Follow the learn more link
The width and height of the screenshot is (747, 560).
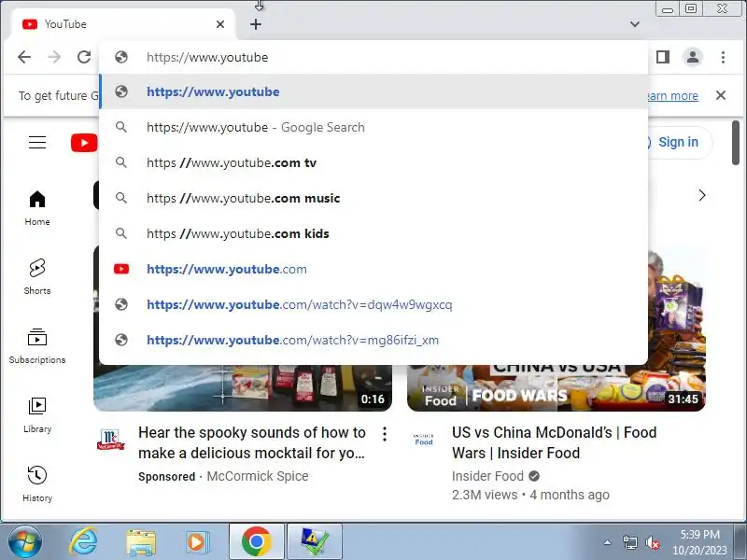(672, 96)
